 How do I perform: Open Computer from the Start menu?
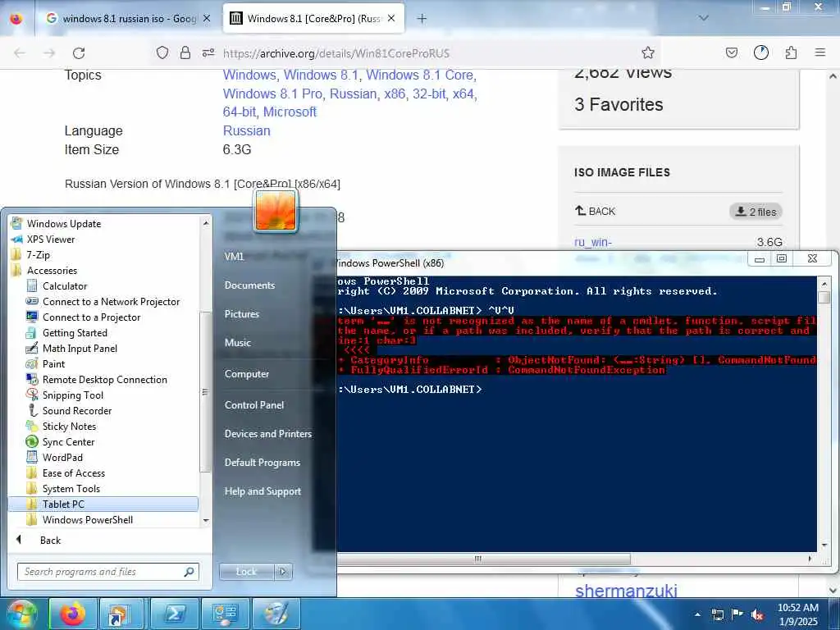[246, 373]
